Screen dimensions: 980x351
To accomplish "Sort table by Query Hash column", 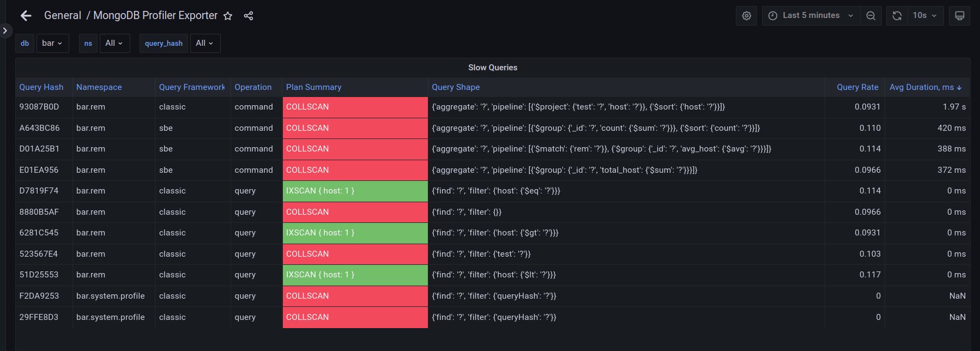I will 41,87.
